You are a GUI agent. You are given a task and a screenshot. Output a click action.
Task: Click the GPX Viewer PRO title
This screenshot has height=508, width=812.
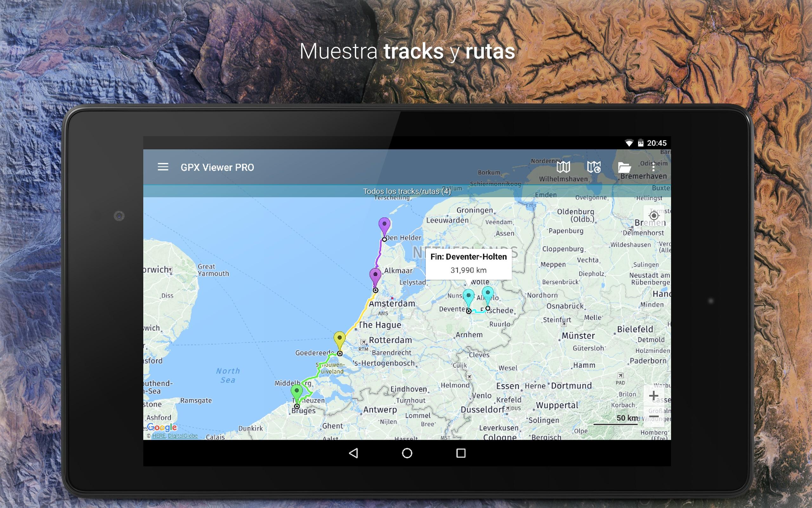(x=217, y=167)
